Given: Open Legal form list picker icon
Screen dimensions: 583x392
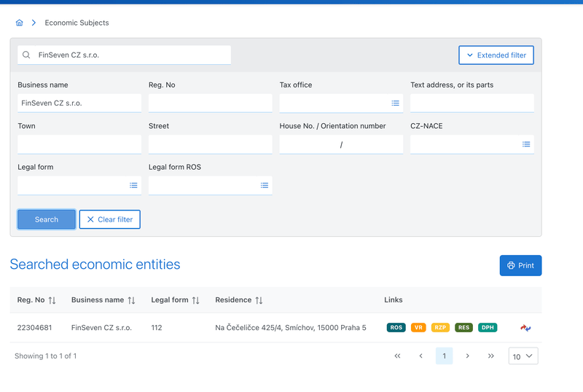Looking at the screenshot, I should pos(133,185).
